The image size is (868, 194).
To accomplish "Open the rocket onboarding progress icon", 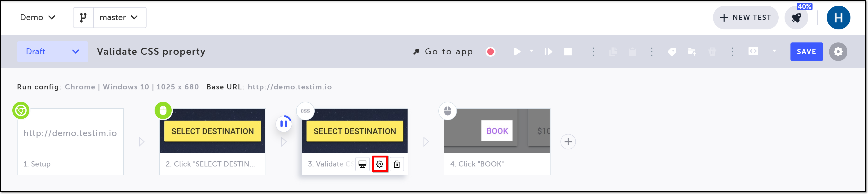I will coord(797,18).
